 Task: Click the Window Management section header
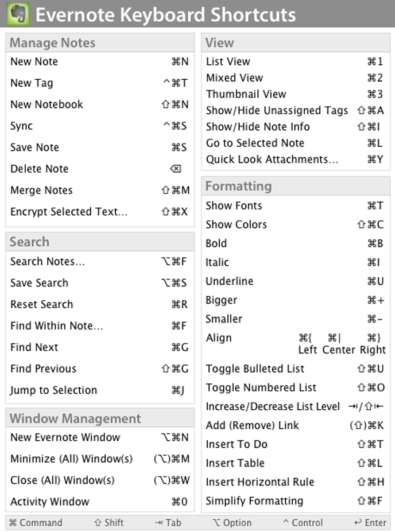75,419
